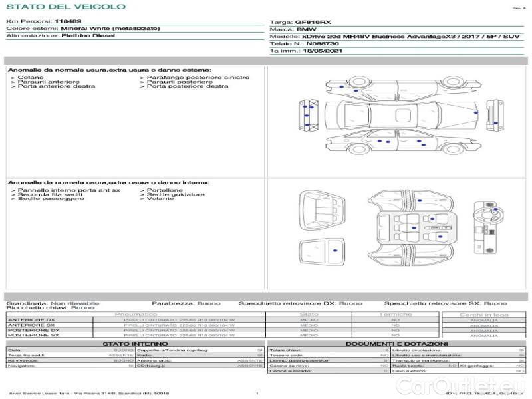
Task: Click the STATO INTERNO section header
Action: coord(135,344)
